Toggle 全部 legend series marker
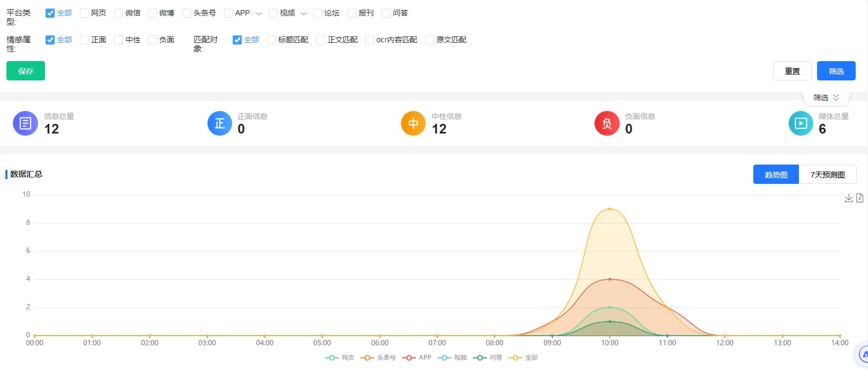The image size is (868, 371). [x=515, y=358]
